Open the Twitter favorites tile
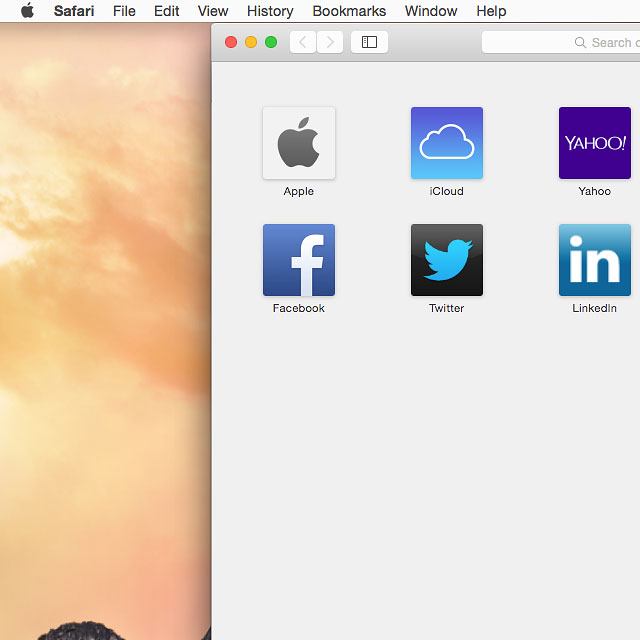Image resolution: width=640 pixels, height=640 pixels. (447, 260)
